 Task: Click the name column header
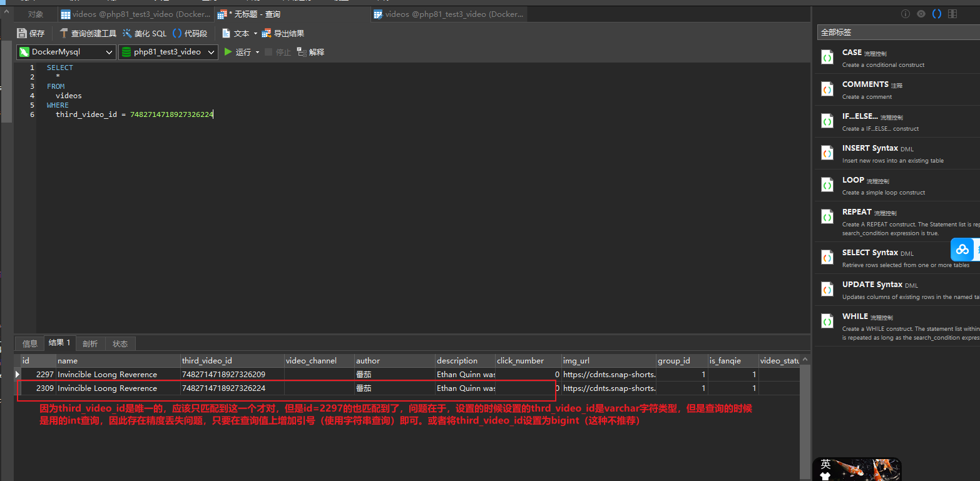[118, 360]
